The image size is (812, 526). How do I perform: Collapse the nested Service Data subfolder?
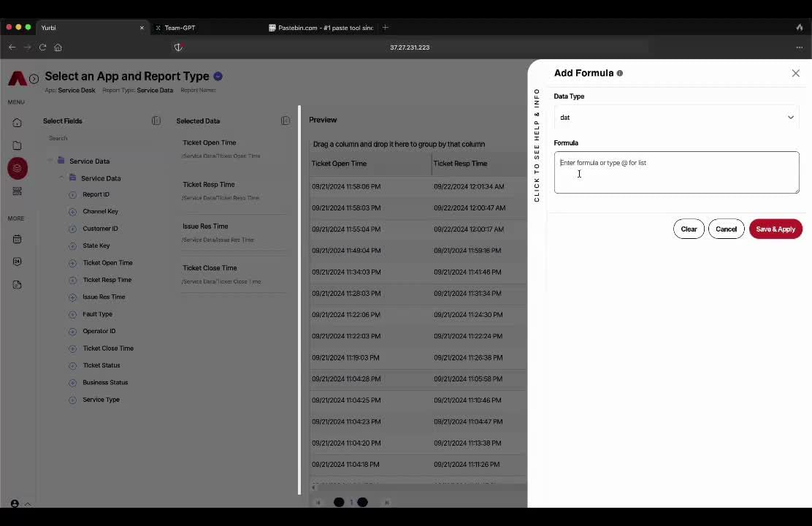pyautogui.click(x=61, y=178)
